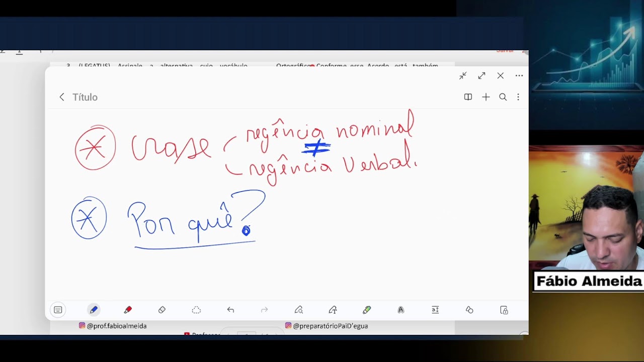Open the vertical three-dot note options menu
The image size is (644, 362).
[x=518, y=97]
